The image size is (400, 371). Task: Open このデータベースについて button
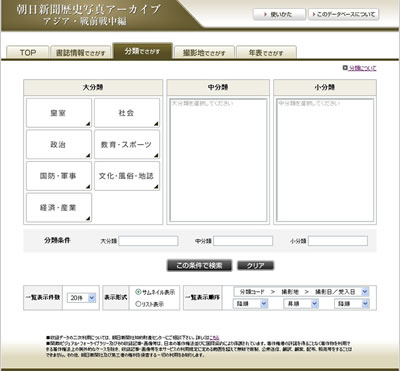[x=344, y=15]
